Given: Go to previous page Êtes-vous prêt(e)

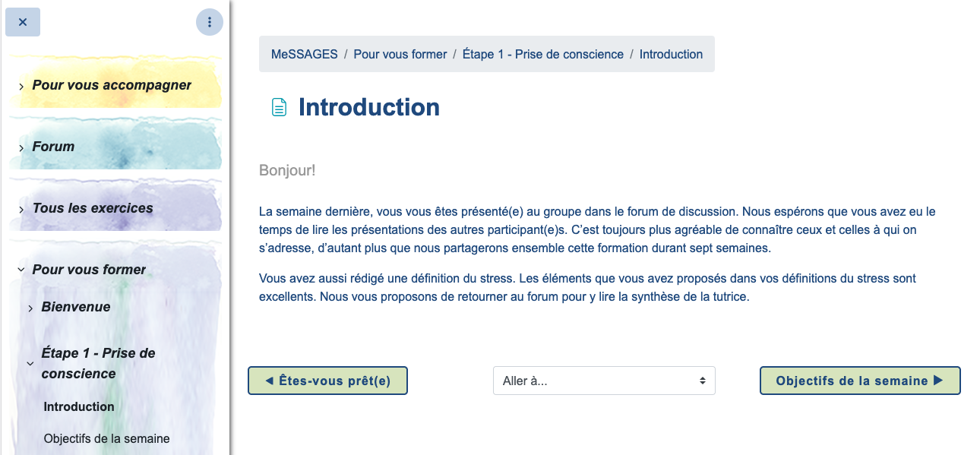Looking at the screenshot, I should [x=327, y=381].
